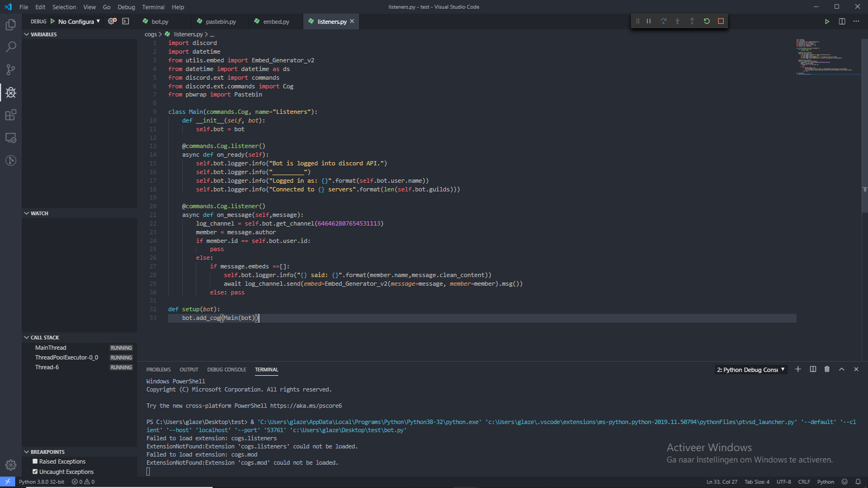
Task: Pause the running debugger
Action: (x=648, y=21)
